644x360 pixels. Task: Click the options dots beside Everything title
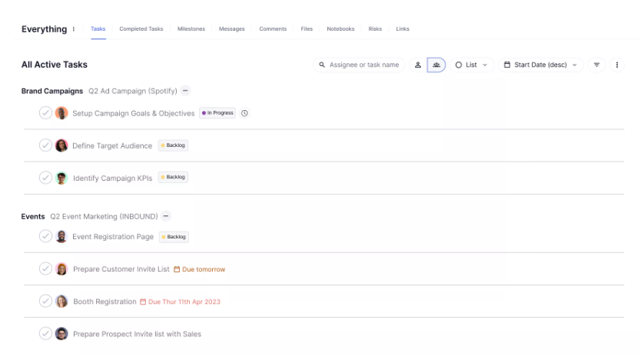click(x=74, y=29)
